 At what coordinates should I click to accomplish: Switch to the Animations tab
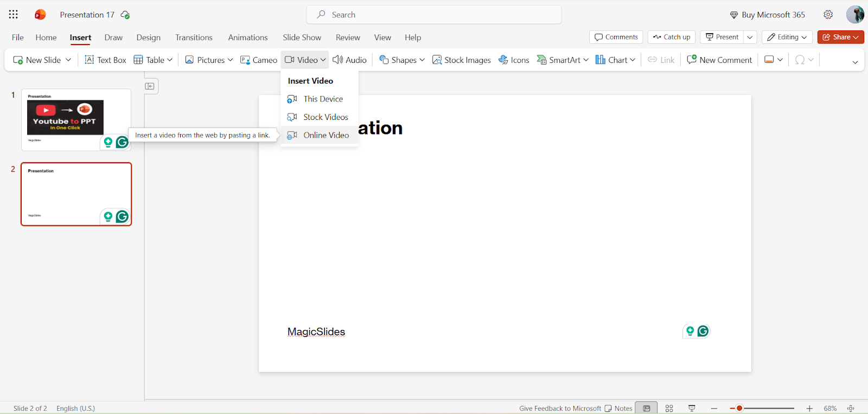click(248, 37)
